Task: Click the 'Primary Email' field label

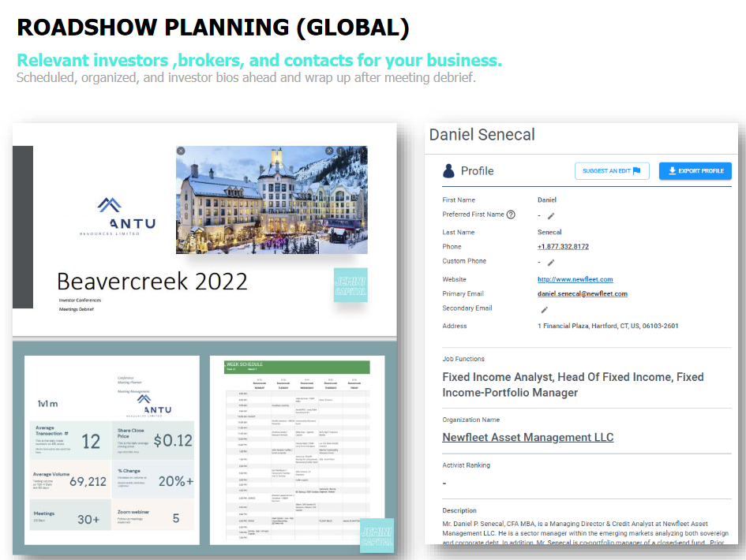Action: [x=463, y=293]
